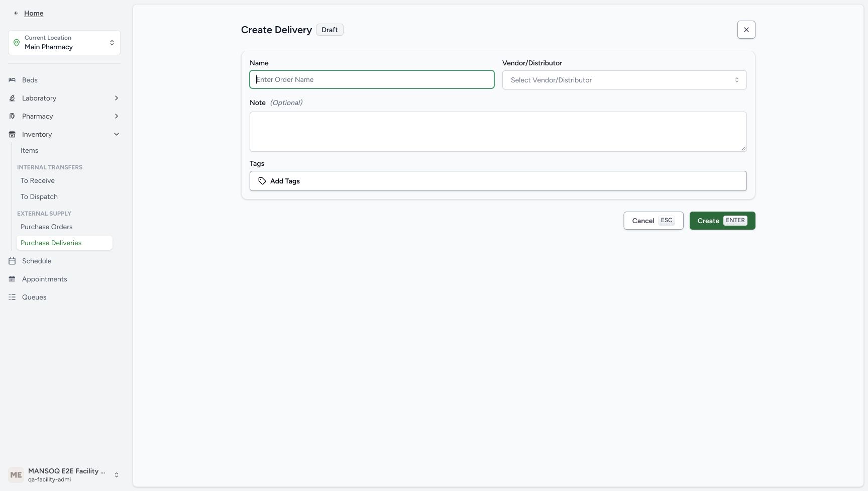Click the back arrow beside Home
868x491 pixels.
[16, 13]
